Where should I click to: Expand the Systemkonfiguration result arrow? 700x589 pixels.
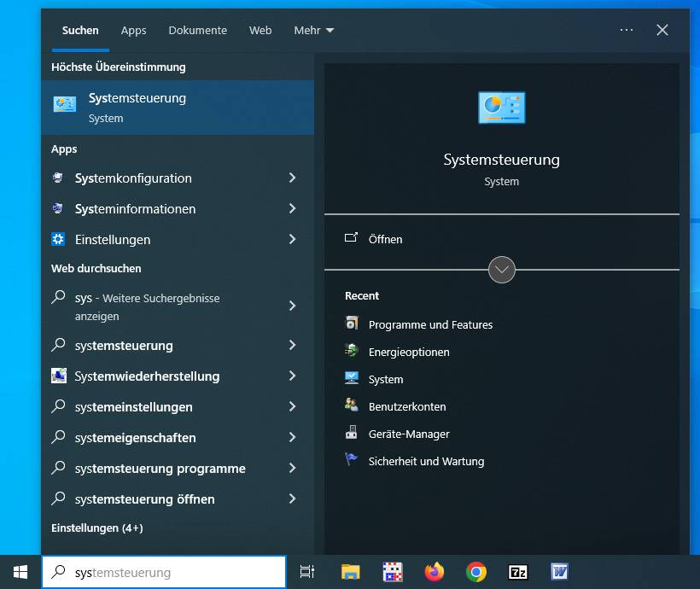tap(292, 178)
